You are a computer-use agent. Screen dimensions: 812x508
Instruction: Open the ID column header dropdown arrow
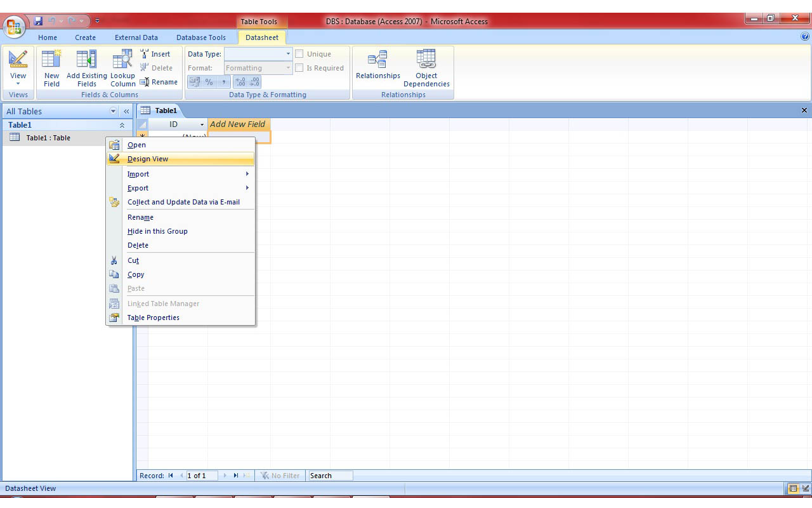[x=202, y=124]
